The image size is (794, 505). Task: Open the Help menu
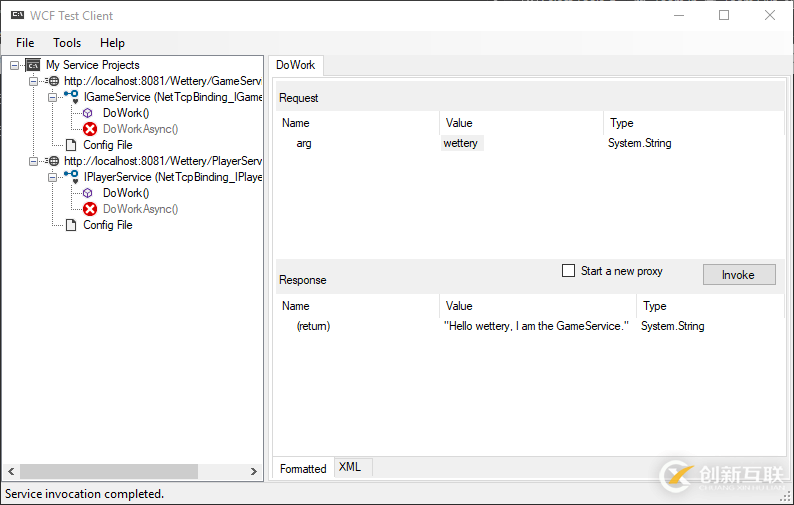(112, 43)
